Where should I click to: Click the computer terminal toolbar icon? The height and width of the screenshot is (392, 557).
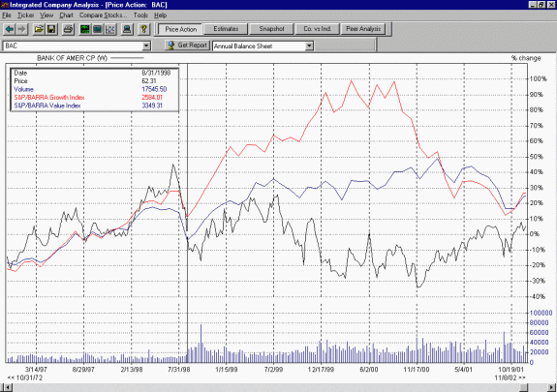[x=127, y=29]
